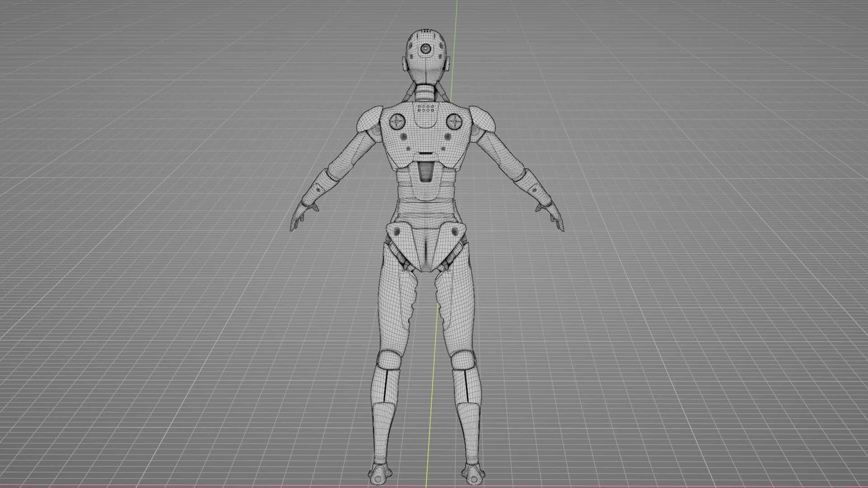Select the left knee joint cap

(389, 361)
